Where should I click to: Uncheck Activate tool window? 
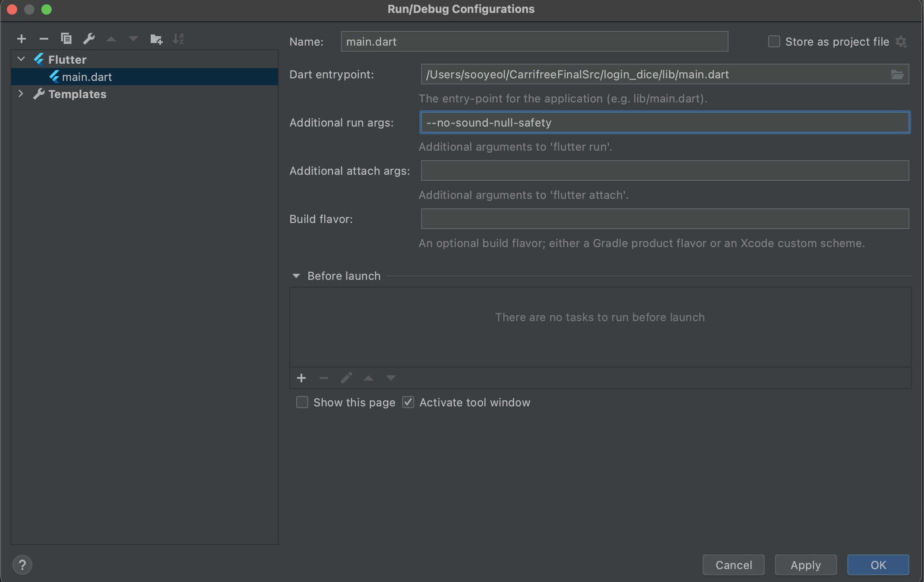[408, 402]
